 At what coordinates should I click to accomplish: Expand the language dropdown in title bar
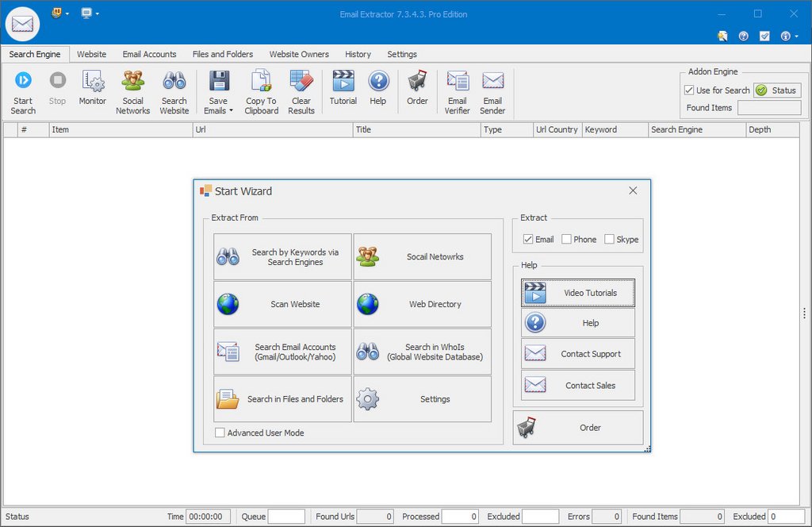tap(67, 13)
